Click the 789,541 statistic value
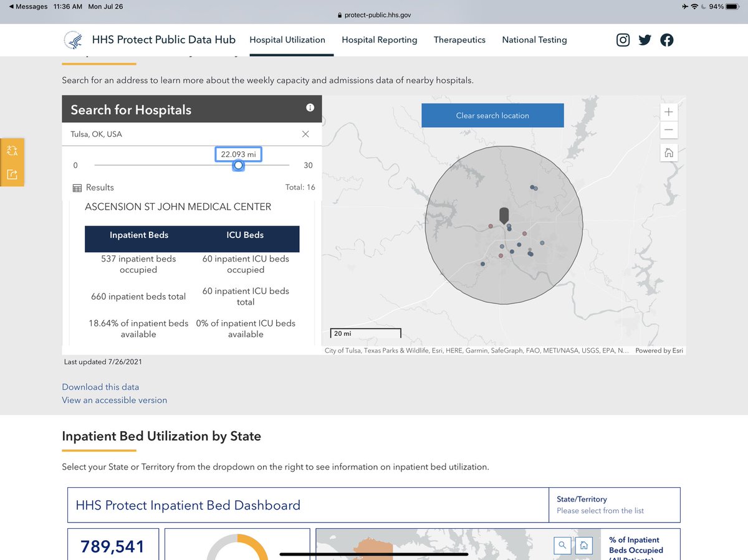The image size is (748, 560). click(113, 546)
